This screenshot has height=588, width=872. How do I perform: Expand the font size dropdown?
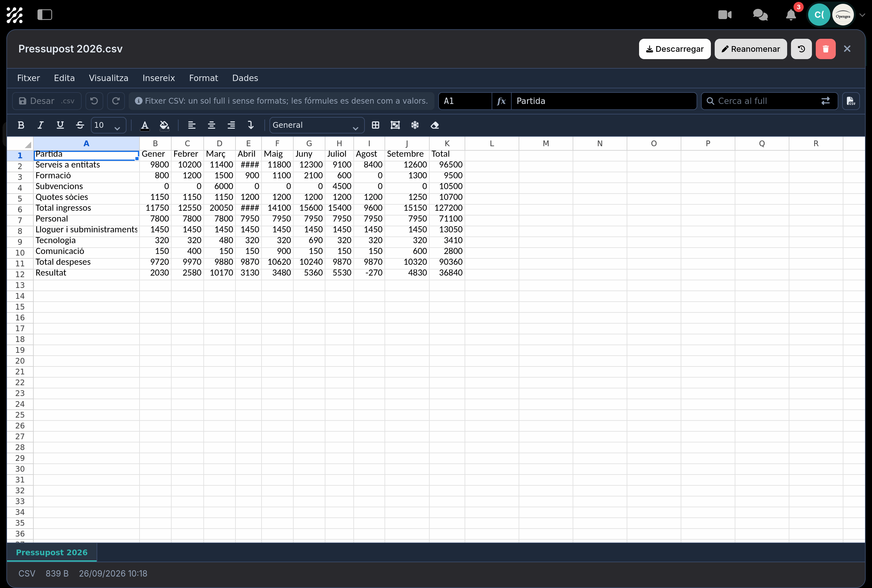108,125
